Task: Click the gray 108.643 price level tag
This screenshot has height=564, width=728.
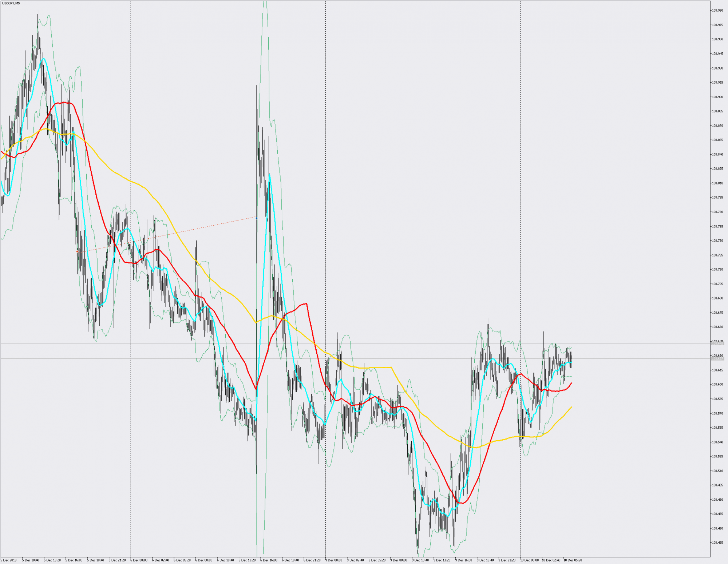Action: tap(717, 343)
